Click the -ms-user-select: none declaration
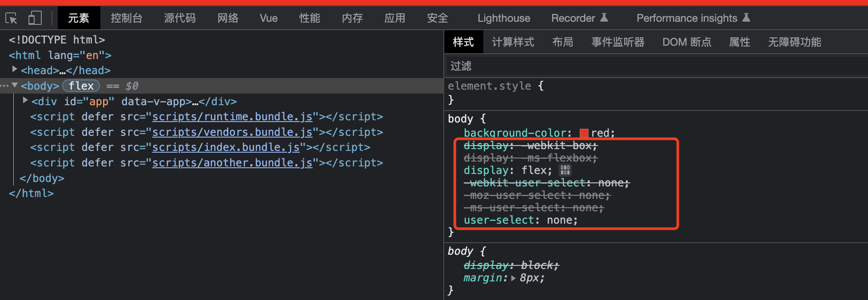 coord(534,208)
